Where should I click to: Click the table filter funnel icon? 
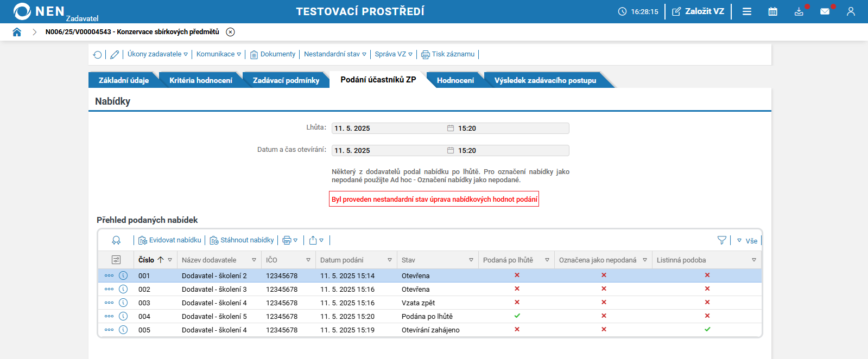coord(722,240)
